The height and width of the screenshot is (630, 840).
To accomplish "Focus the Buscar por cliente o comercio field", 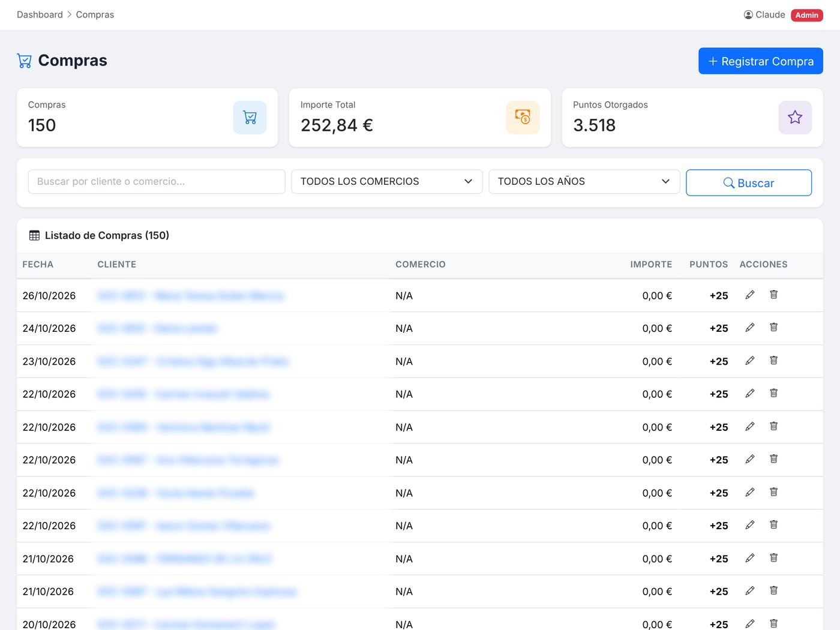I will [157, 182].
